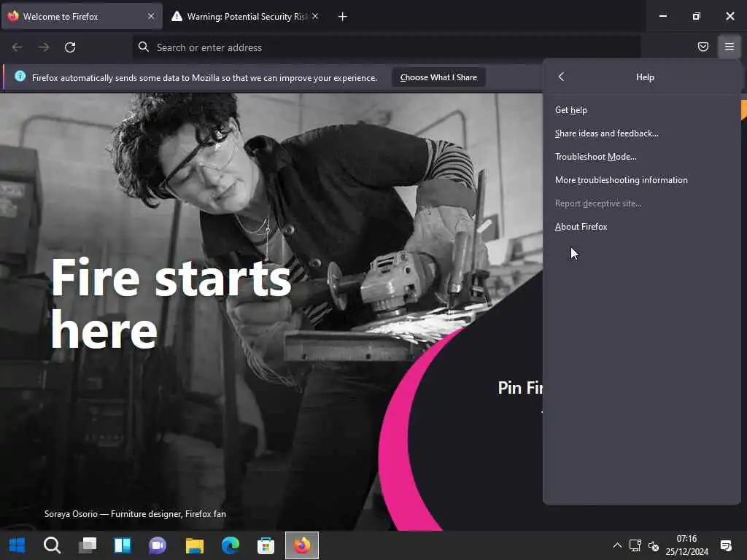Screen dimensions: 747x560
Task: Open Microsoft Store from the taskbar
Action: tap(266, 545)
